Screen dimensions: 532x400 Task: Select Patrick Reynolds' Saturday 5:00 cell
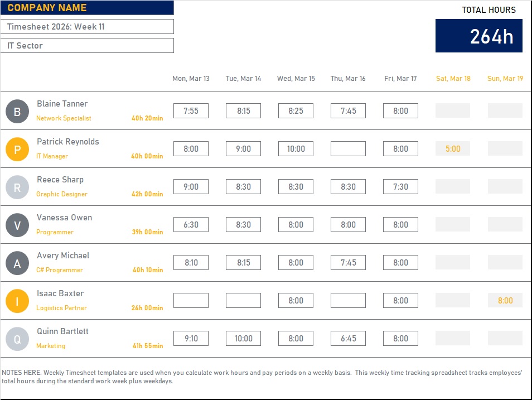453,149
